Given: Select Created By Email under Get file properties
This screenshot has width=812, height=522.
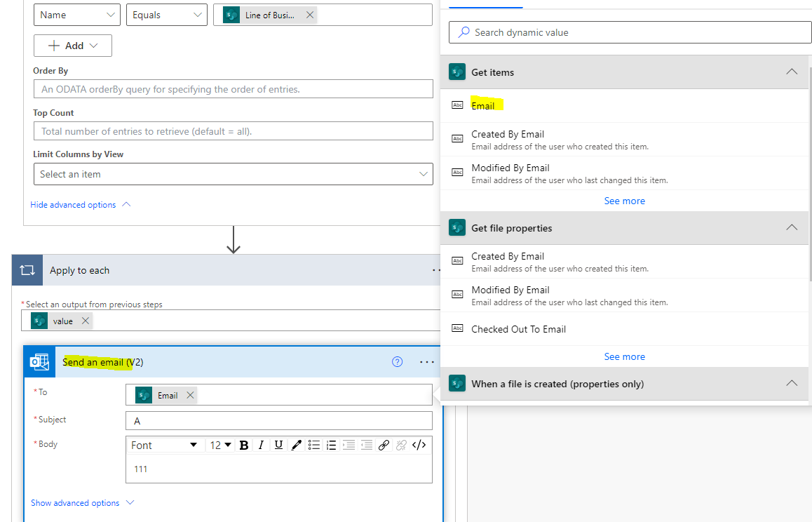Looking at the screenshot, I should tap(624, 262).
